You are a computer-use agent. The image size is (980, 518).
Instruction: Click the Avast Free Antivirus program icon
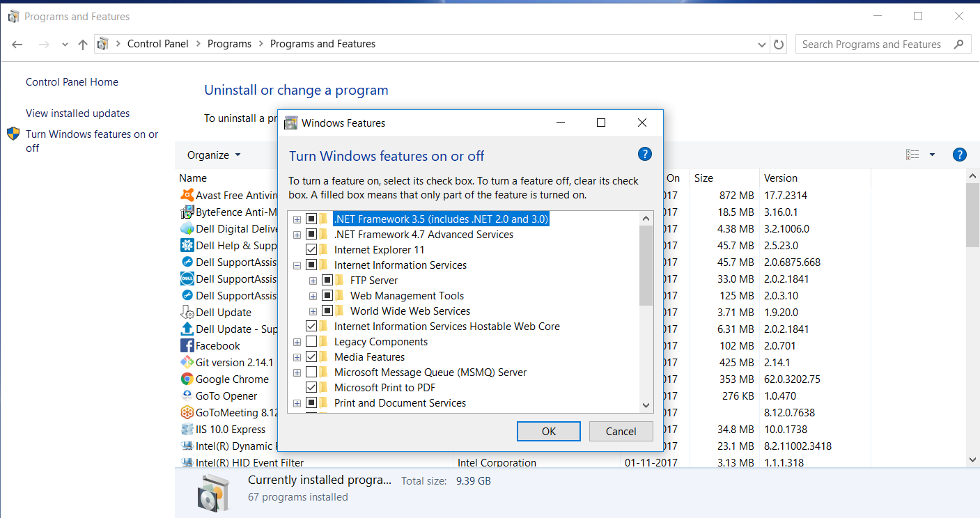pyautogui.click(x=187, y=196)
